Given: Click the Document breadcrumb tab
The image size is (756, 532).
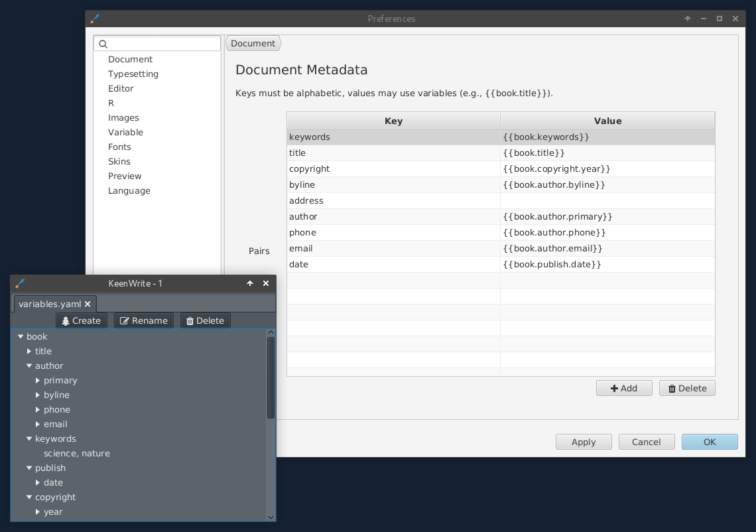Looking at the screenshot, I should (253, 44).
